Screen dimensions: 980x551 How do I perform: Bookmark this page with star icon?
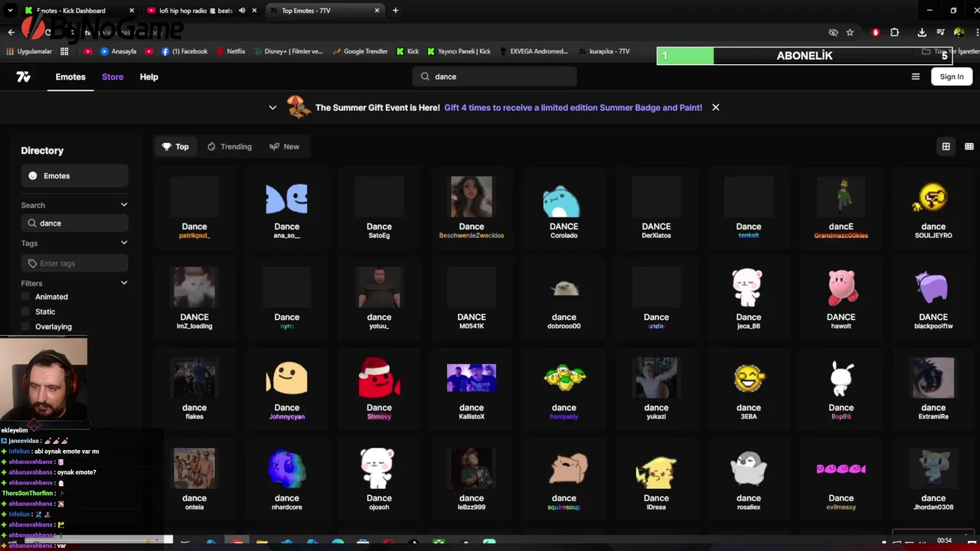tap(850, 32)
